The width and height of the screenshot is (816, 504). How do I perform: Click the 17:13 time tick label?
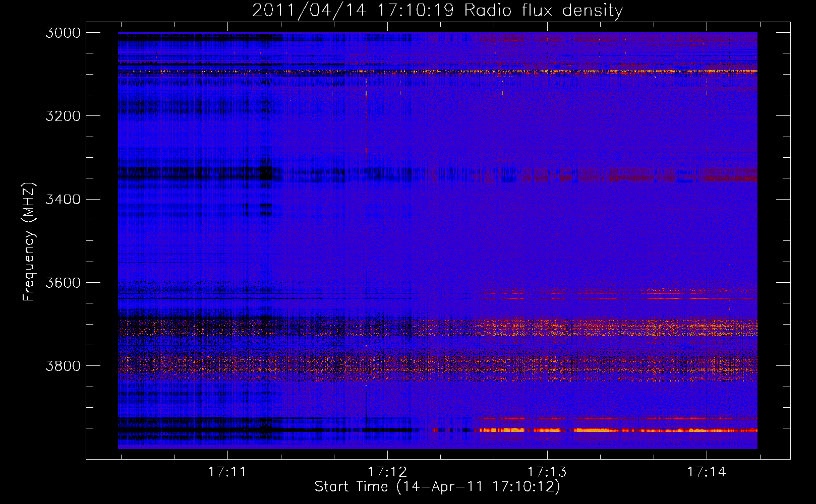tap(547, 472)
